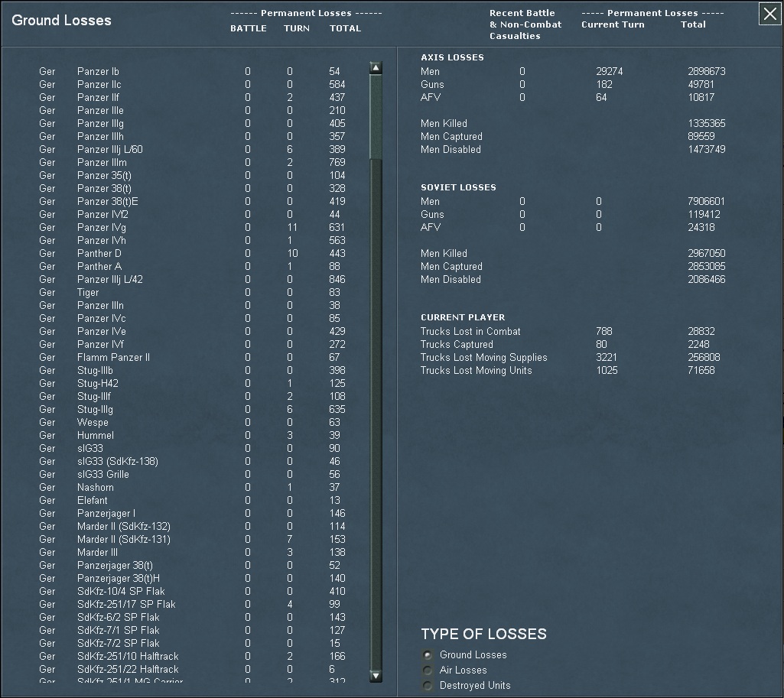
Task: Click Axis Men total 2898673
Action: 707,71
